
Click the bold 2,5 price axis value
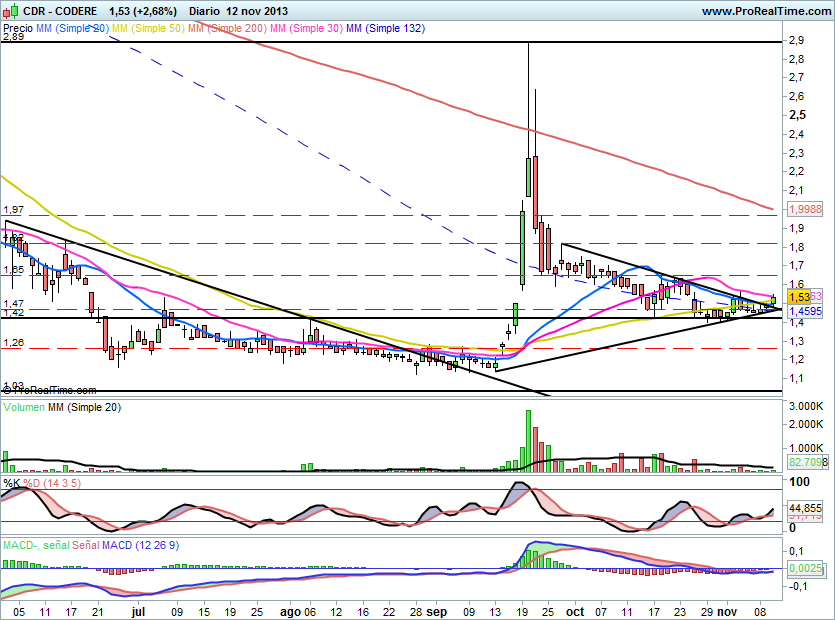(x=797, y=115)
